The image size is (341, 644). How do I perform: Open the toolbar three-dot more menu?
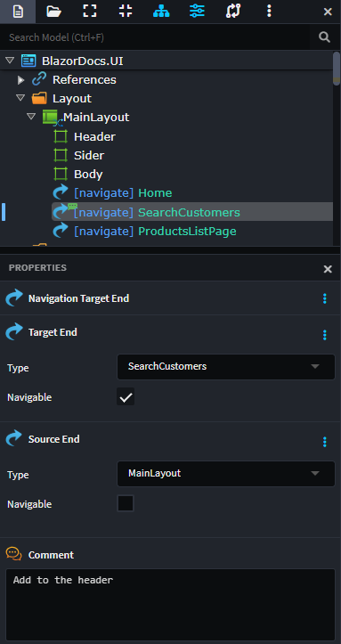pos(269,11)
